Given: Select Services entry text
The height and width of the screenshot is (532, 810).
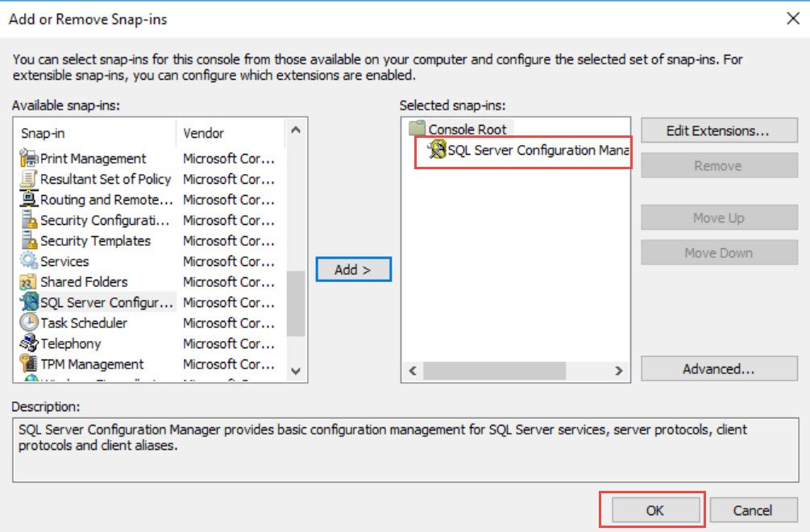Looking at the screenshot, I should [64, 262].
